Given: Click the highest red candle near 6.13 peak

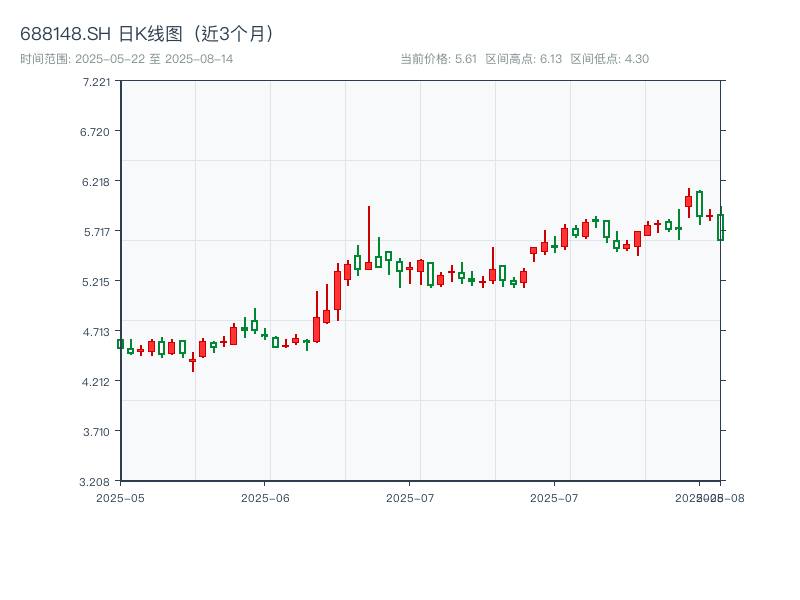Looking at the screenshot, I should 688,201.
